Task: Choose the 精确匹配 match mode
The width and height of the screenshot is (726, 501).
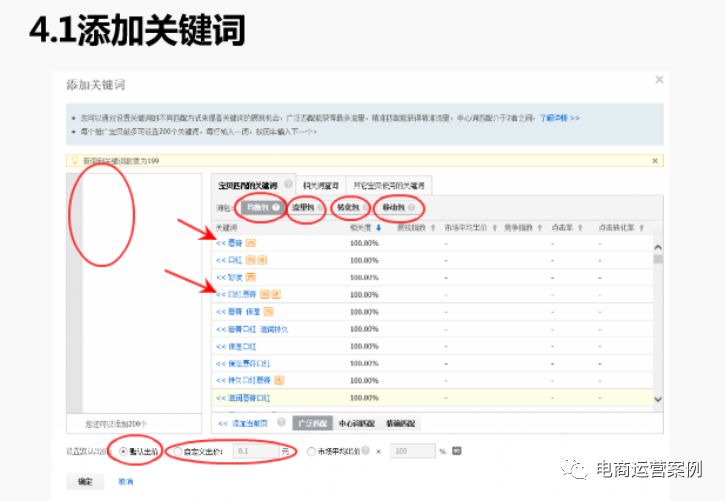Action: (x=401, y=423)
